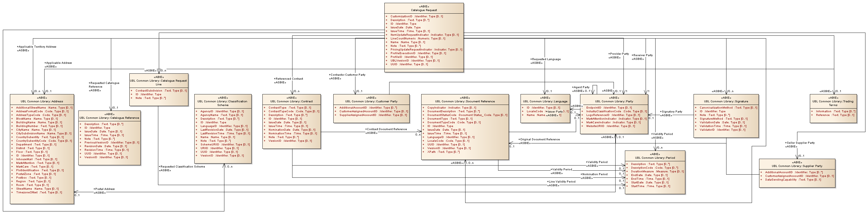868x214 pixels.
Task: Select the +Applicable Territory Address association label
Action: [36, 47]
